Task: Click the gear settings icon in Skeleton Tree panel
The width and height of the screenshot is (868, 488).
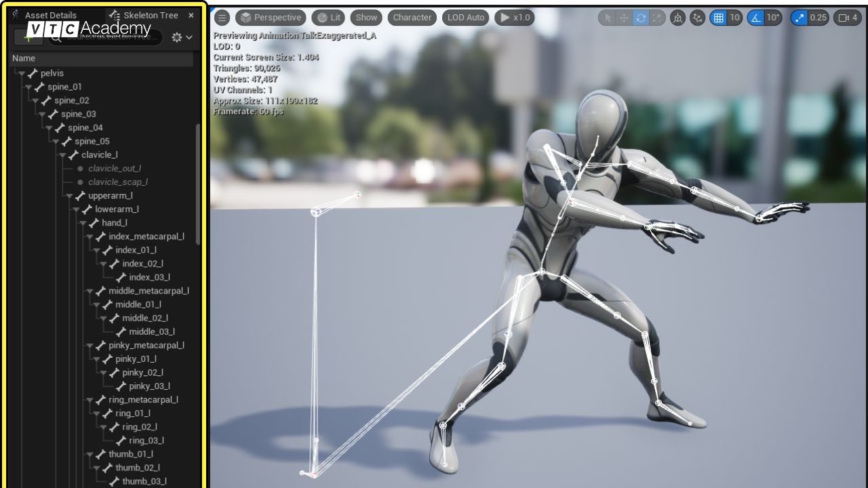Action: pyautogui.click(x=175, y=37)
